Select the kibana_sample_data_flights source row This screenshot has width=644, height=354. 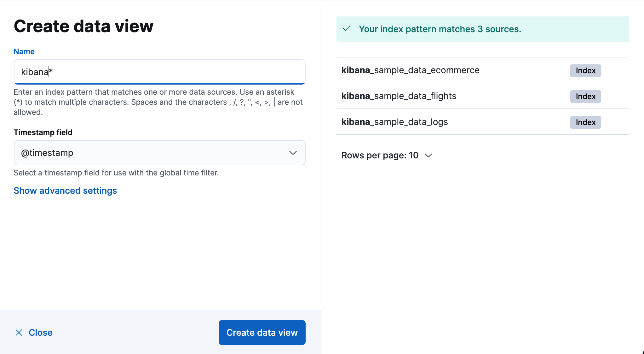pyautogui.click(x=399, y=97)
